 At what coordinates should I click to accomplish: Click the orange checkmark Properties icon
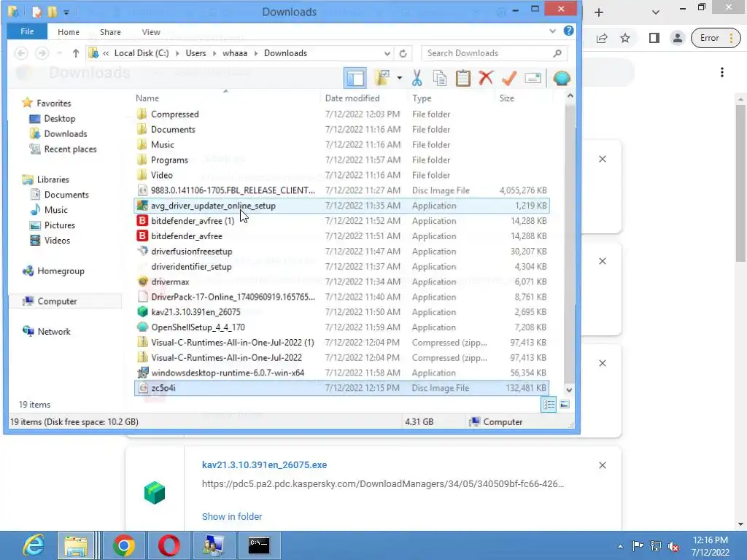coord(509,78)
